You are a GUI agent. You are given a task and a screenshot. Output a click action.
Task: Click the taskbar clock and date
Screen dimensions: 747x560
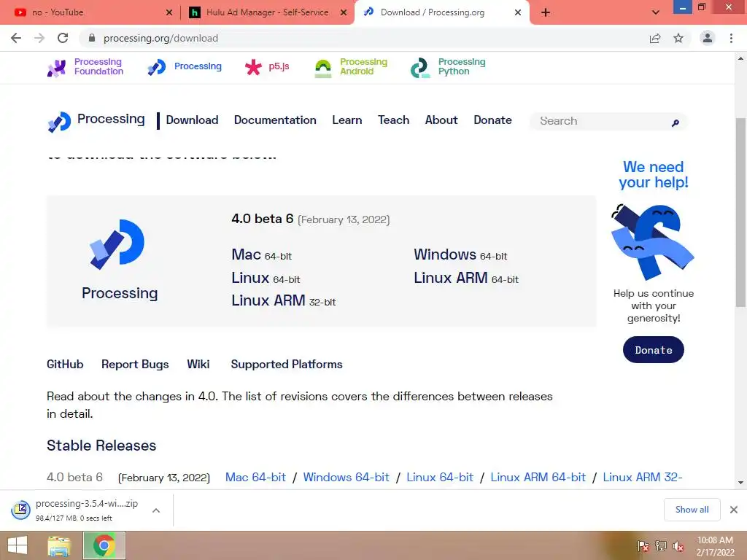pos(715,546)
